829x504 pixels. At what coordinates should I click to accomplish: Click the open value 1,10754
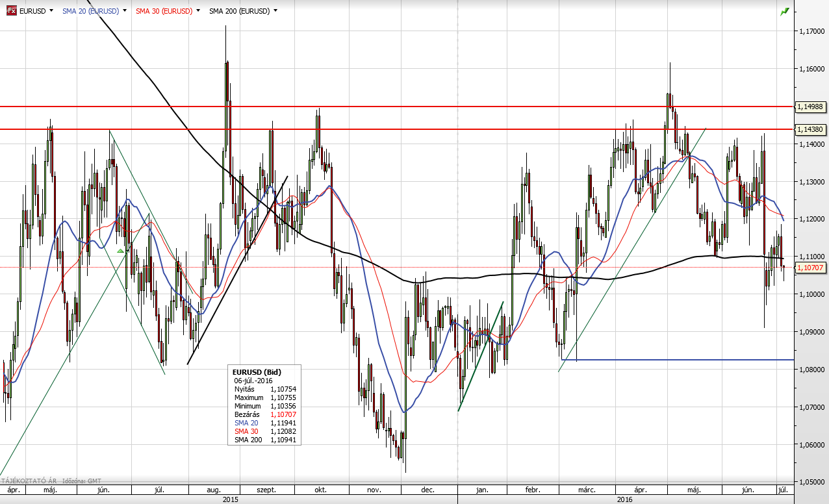coord(283,388)
